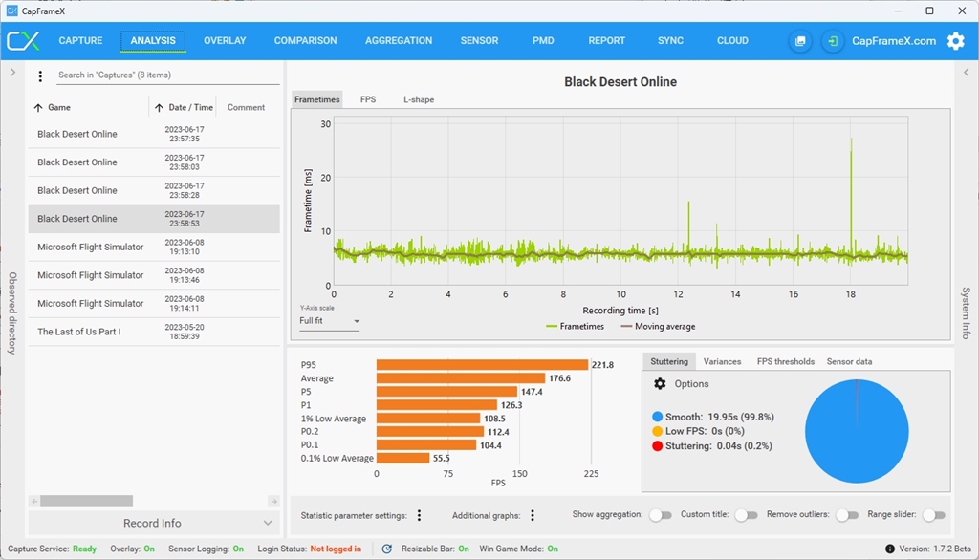Click the P95 bar in FPS chart
This screenshot has height=560, width=979.
(x=482, y=365)
